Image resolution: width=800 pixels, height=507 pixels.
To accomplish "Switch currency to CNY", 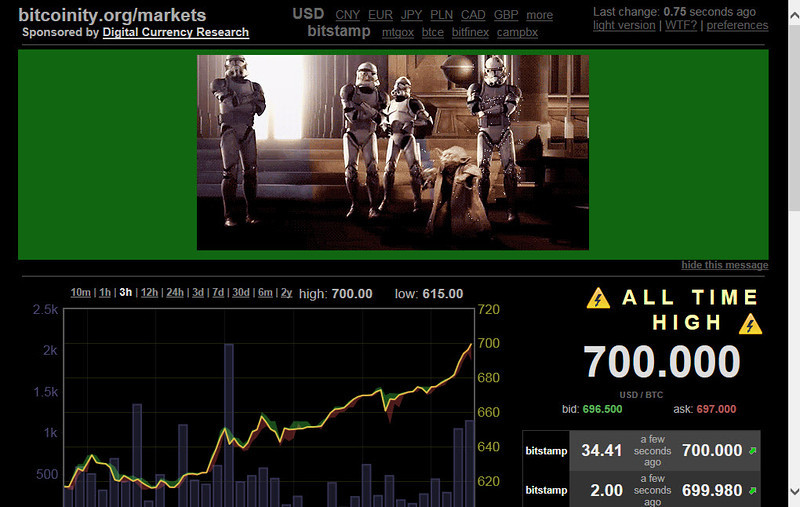I will click(x=347, y=15).
